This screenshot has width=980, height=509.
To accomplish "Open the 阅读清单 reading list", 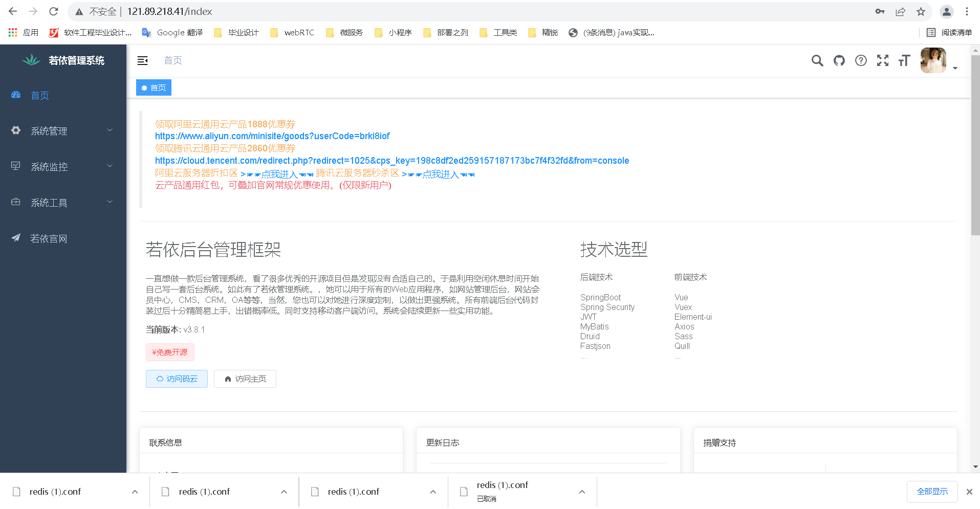I will coord(949,32).
